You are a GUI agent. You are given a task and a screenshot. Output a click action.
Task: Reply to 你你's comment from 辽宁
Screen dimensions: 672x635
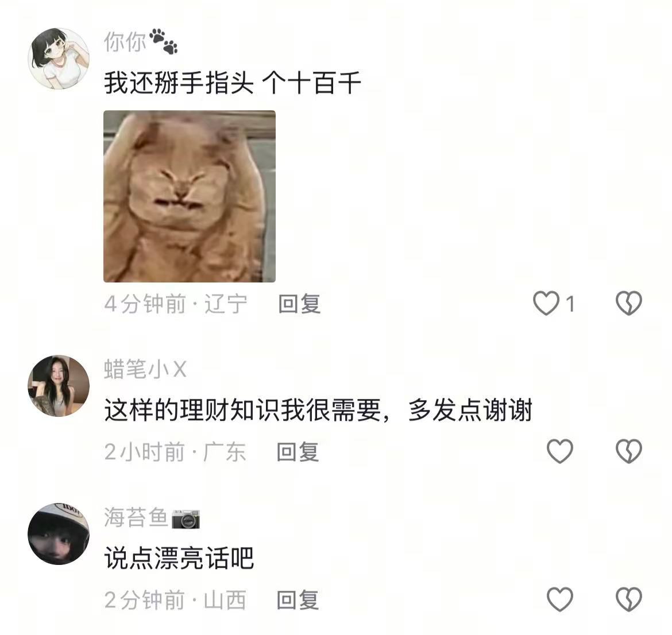pos(299,304)
